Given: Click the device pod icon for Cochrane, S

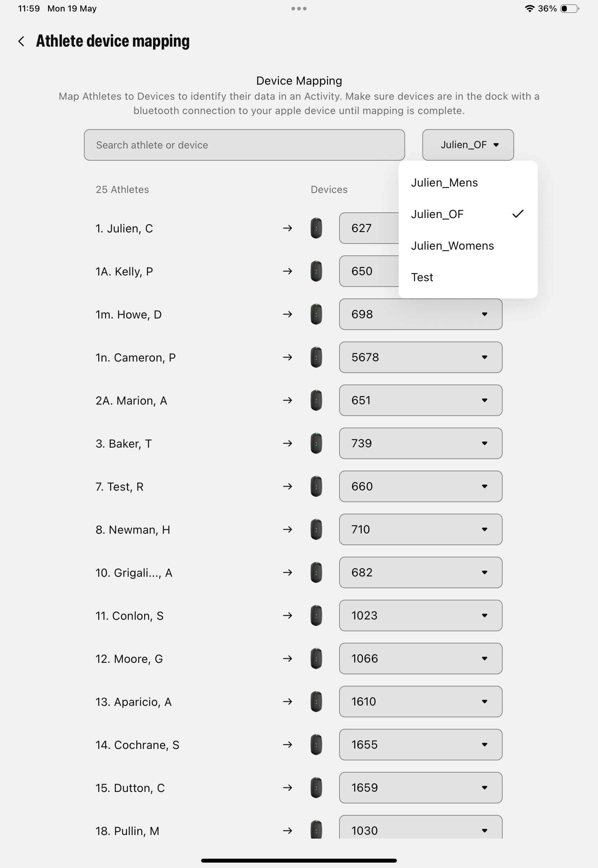Looking at the screenshot, I should [x=316, y=745].
